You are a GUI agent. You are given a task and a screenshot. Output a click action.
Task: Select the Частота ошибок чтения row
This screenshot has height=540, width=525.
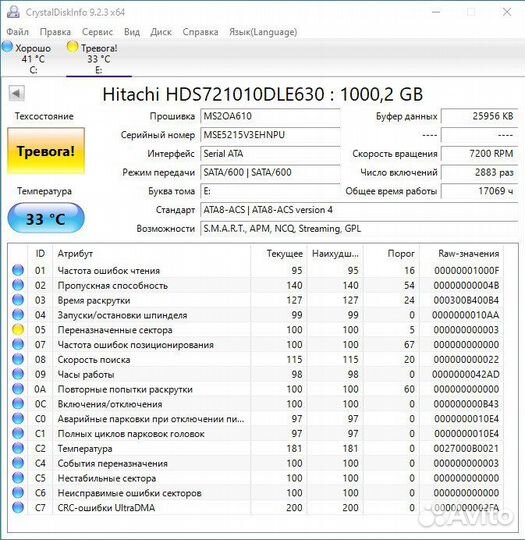(256, 270)
